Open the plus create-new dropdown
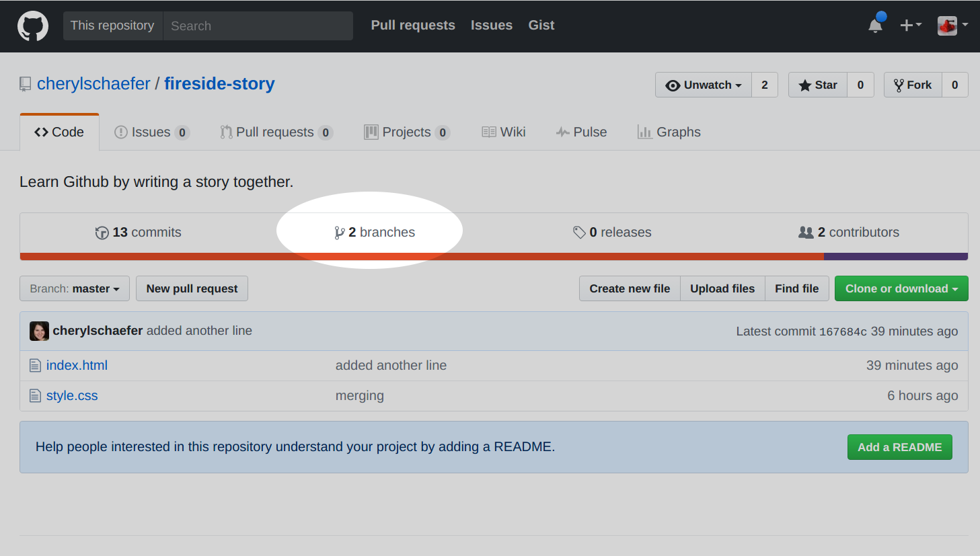This screenshot has width=980, height=556. pyautogui.click(x=911, y=25)
